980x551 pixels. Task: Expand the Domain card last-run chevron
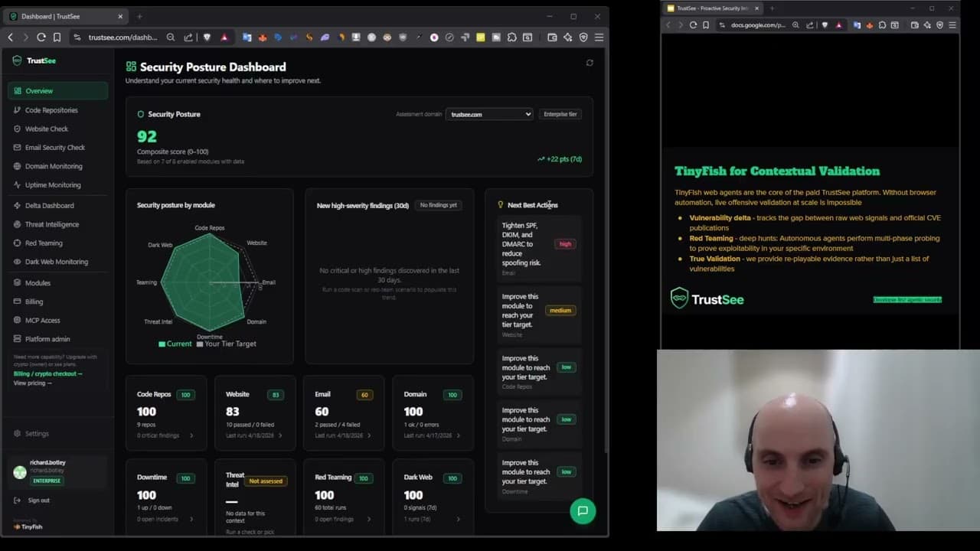[459, 435]
